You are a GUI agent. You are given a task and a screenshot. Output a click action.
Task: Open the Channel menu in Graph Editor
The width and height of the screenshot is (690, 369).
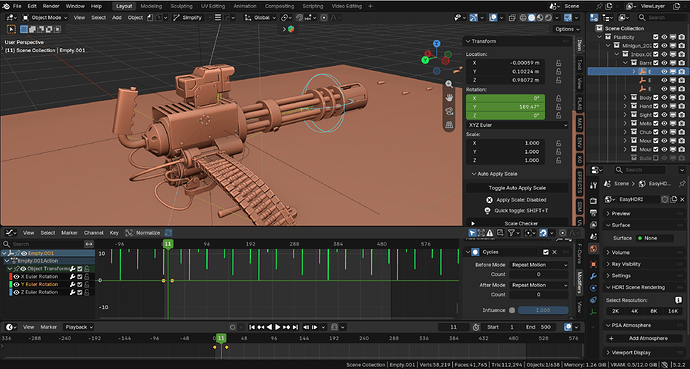93,233
